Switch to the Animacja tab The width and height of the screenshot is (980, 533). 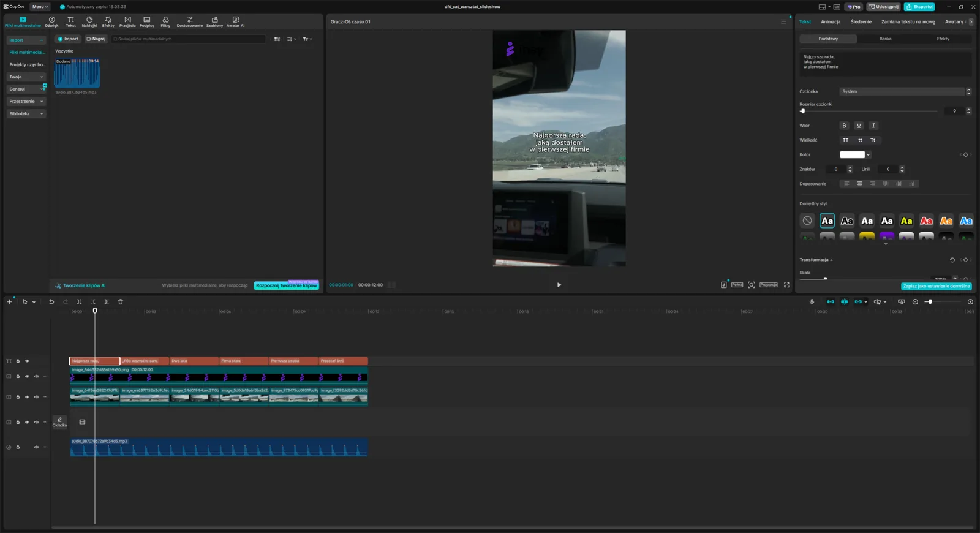pos(831,21)
